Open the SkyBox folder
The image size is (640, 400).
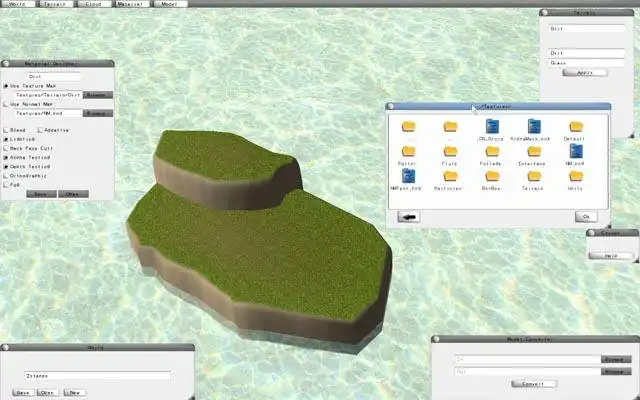(492, 176)
